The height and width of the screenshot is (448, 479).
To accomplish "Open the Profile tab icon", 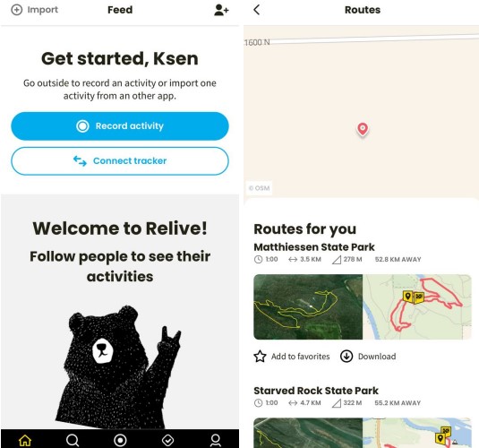I will [x=216, y=440].
